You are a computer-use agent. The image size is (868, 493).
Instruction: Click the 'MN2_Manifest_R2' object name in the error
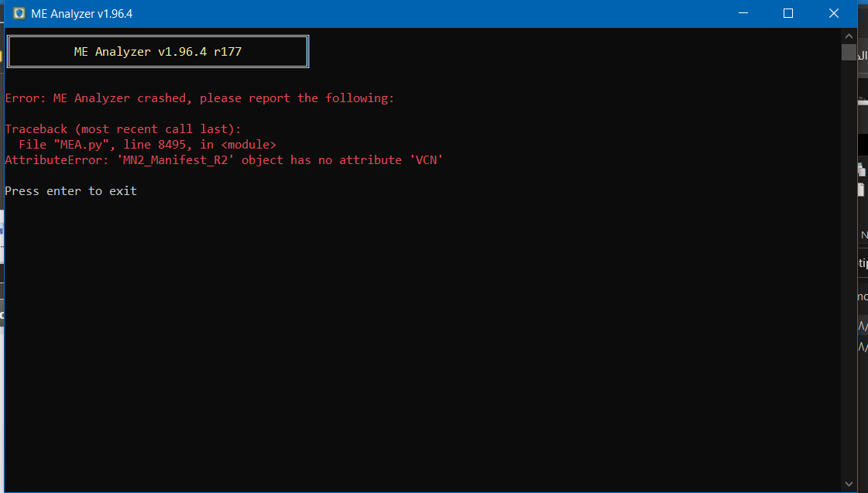tap(175, 160)
